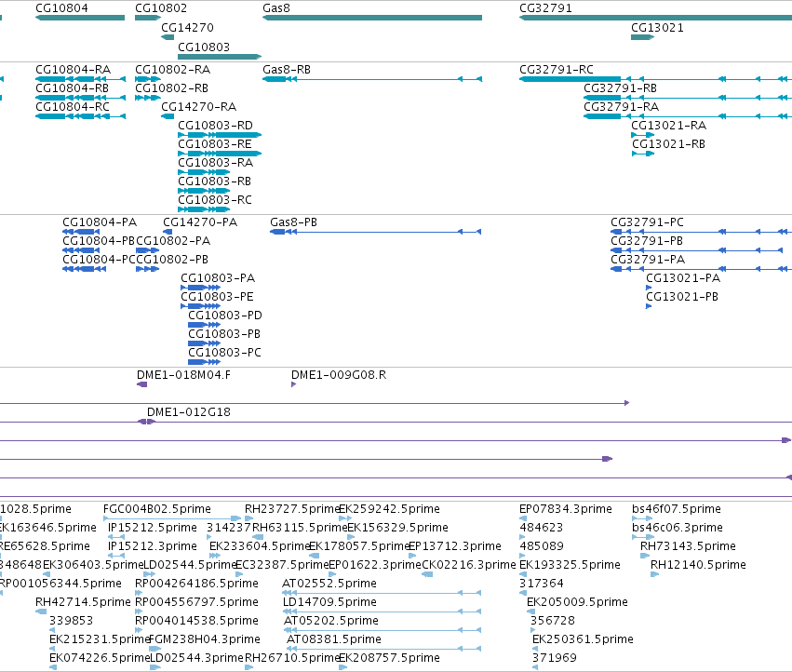Image resolution: width=792 pixels, height=672 pixels.
Task: Select the bs46f07.5prime EST label
Action: tap(677, 509)
